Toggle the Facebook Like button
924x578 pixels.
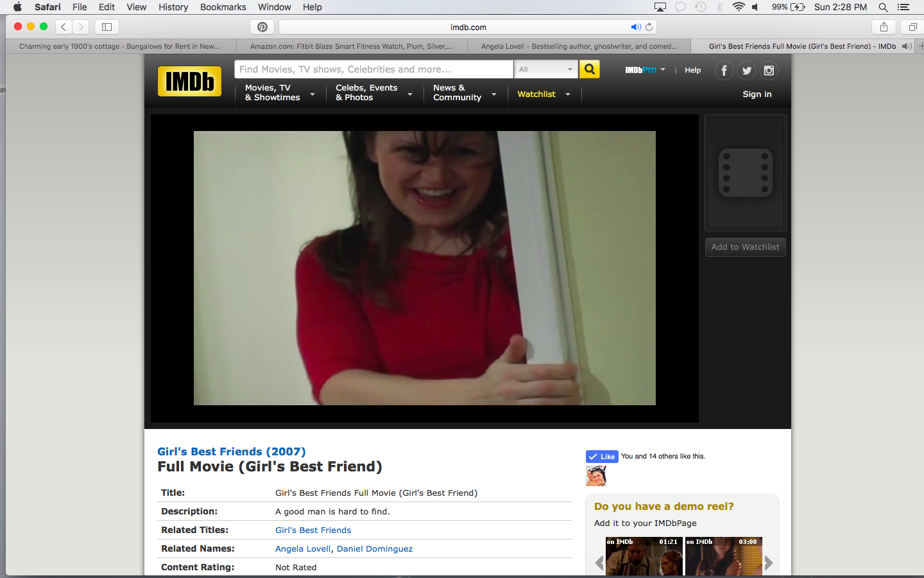602,457
